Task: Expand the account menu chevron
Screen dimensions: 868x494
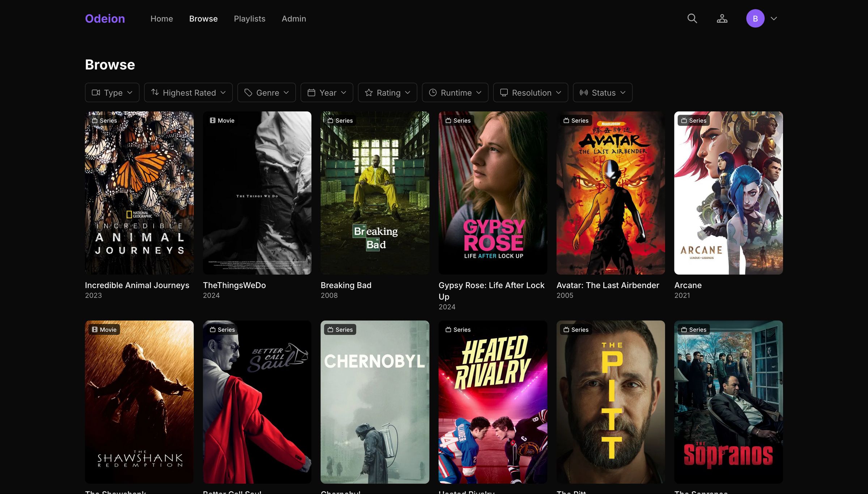Action: (774, 18)
